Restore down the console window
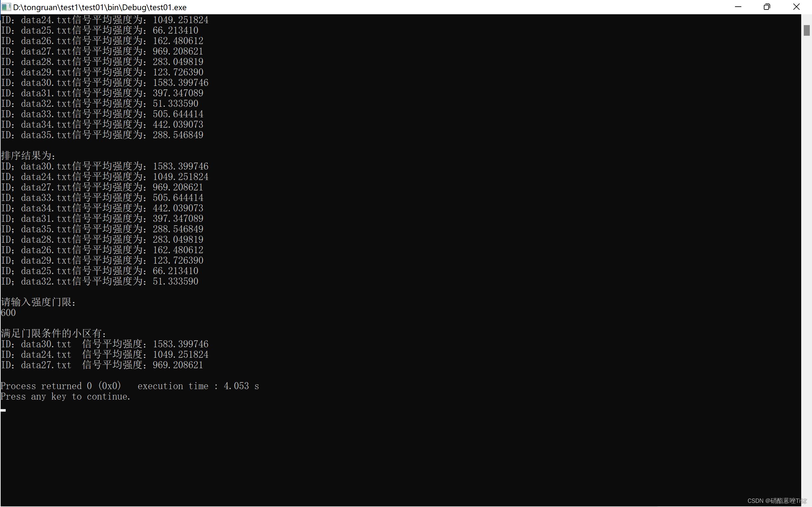 [x=767, y=7]
